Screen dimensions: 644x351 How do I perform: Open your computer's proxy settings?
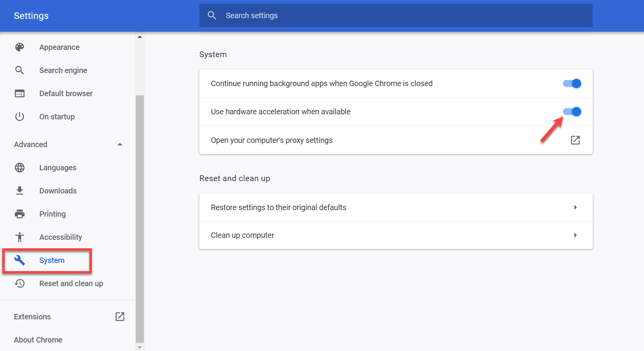(575, 140)
